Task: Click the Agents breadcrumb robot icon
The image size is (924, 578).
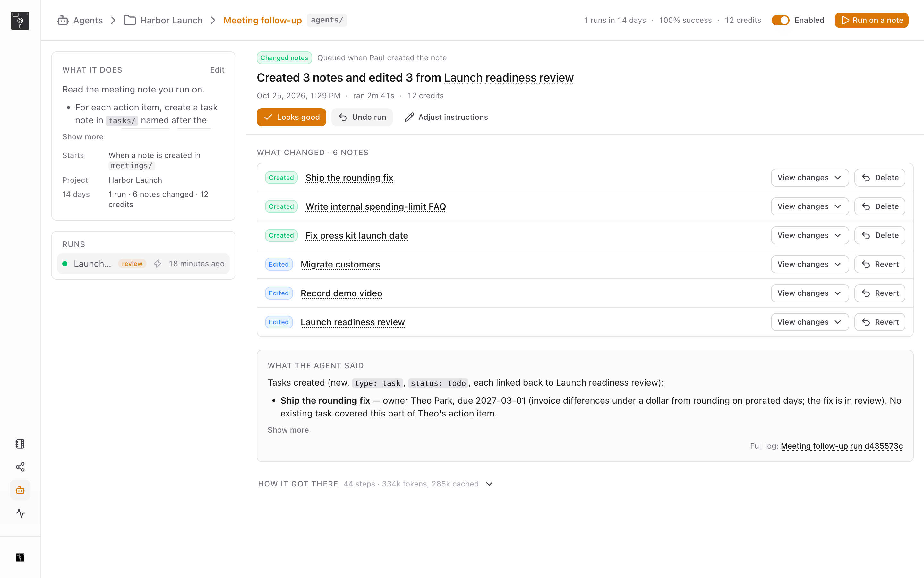Action: click(63, 20)
